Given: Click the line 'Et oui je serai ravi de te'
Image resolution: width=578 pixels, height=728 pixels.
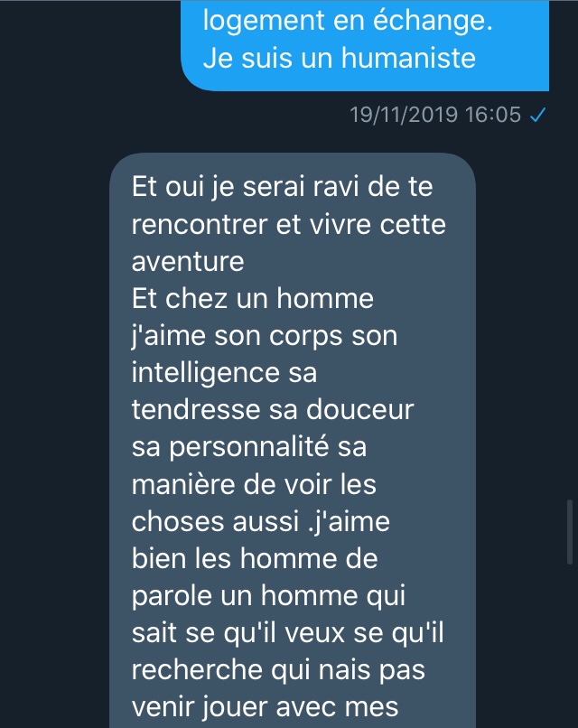Looking at the screenshot, I should pyautogui.click(x=283, y=187).
